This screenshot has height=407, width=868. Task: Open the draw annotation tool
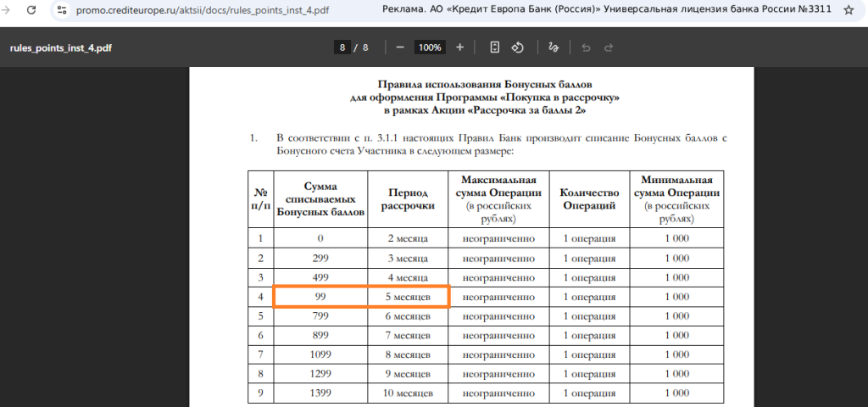pos(554,47)
